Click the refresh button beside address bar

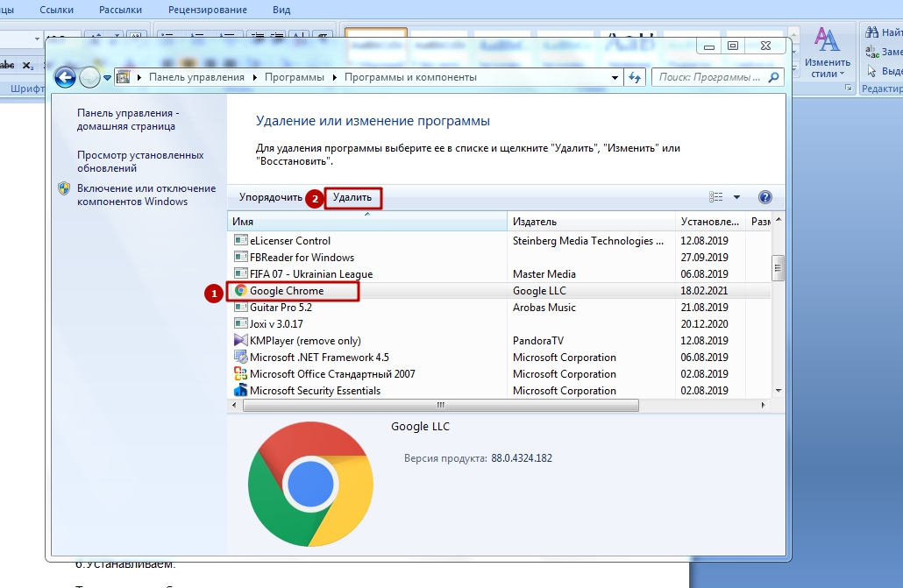(x=635, y=77)
